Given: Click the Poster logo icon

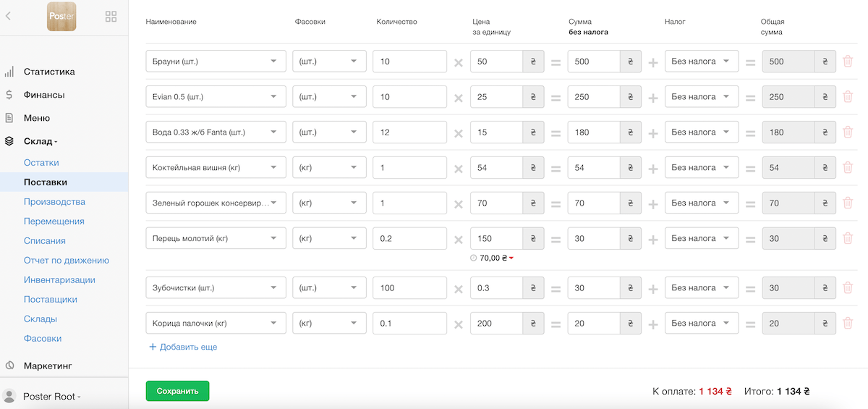Looking at the screenshot, I should coord(61,17).
